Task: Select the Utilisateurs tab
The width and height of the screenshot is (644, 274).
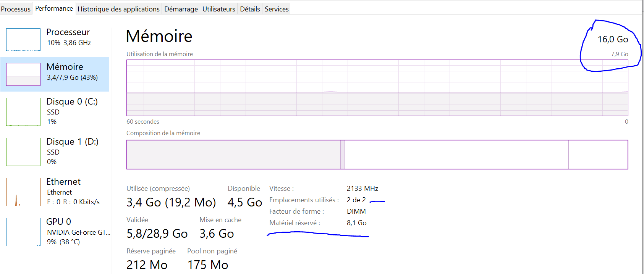Action: pyautogui.click(x=218, y=9)
